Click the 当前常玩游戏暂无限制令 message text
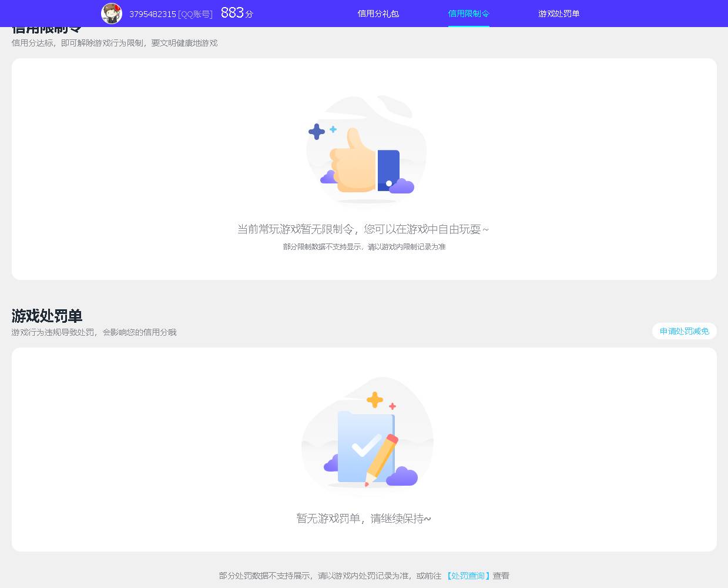Screen dimensions: 728x588 363,229
